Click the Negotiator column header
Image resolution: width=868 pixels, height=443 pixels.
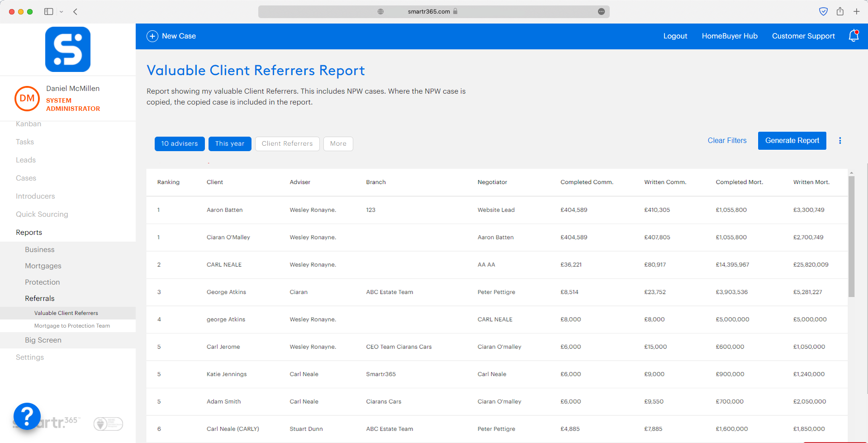[x=492, y=182]
